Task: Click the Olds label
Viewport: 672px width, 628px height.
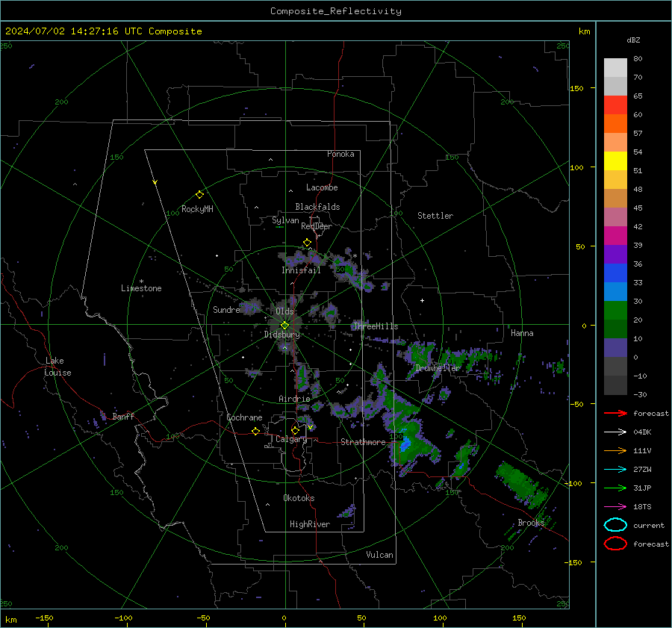Action: click(284, 311)
